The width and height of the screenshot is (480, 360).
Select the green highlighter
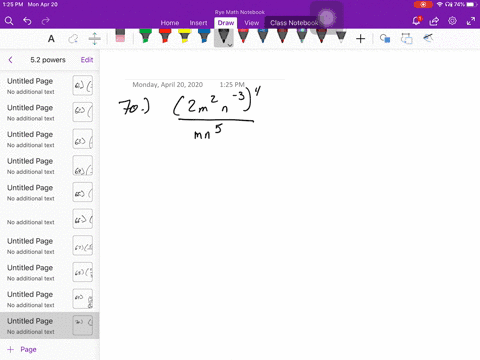pos(145,36)
